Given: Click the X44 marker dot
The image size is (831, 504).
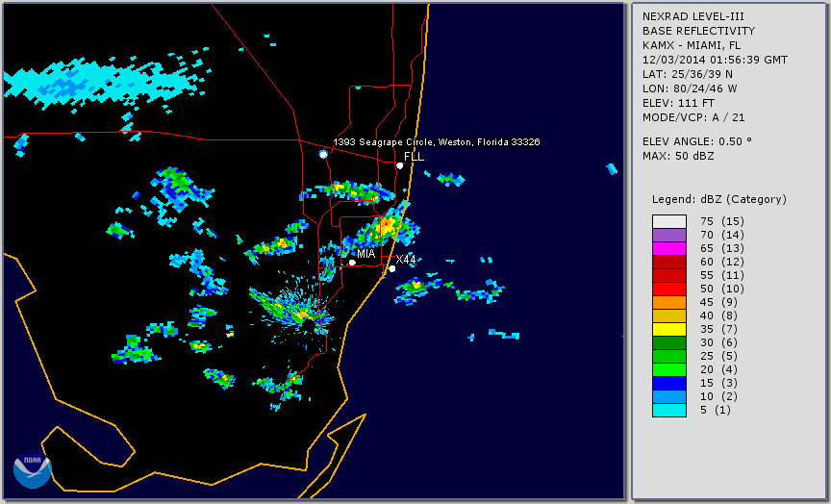Looking at the screenshot, I should tap(392, 269).
